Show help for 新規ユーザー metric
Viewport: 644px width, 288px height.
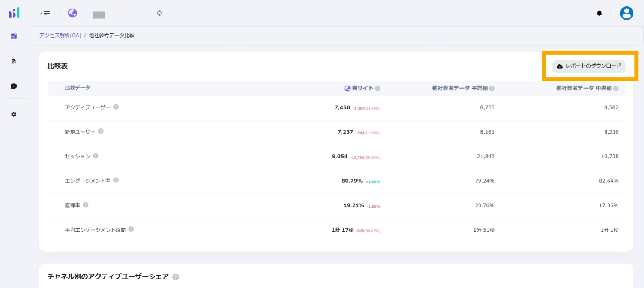pyautogui.click(x=101, y=131)
